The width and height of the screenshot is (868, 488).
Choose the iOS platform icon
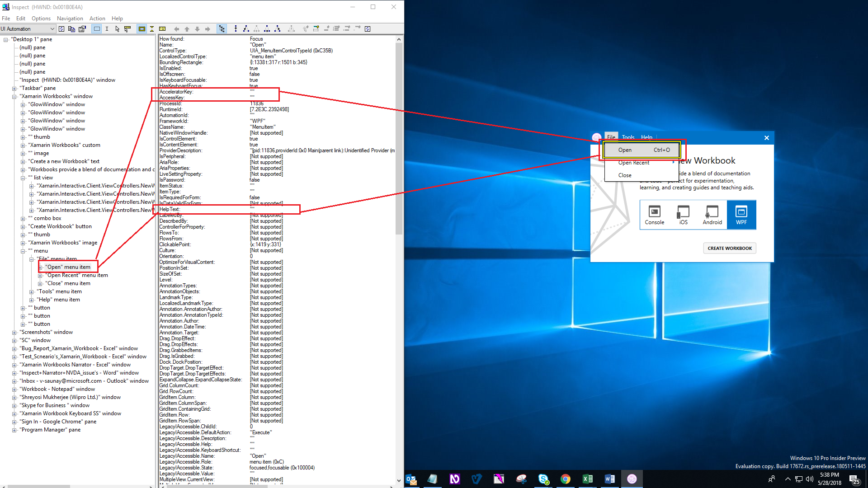(683, 214)
